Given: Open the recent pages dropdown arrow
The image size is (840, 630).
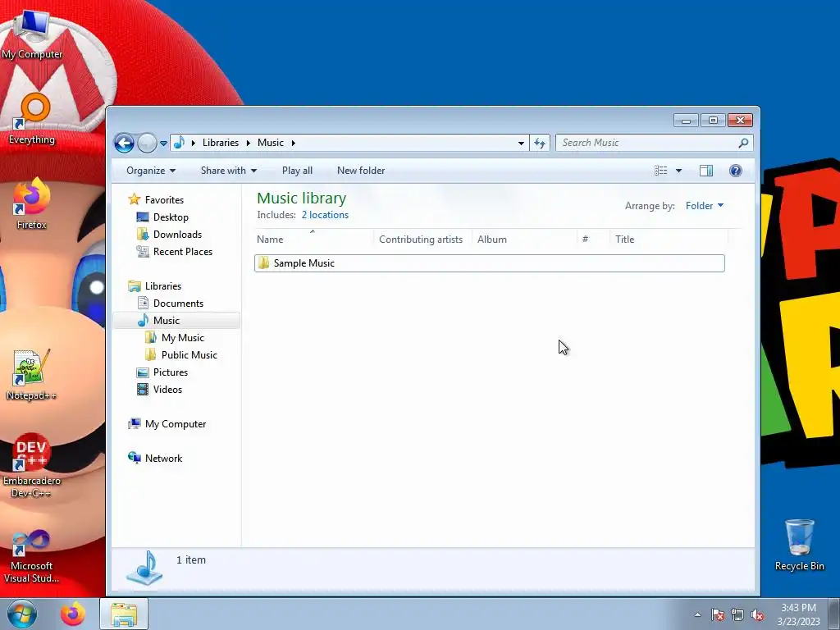Looking at the screenshot, I should pyautogui.click(x=163, y=144).
